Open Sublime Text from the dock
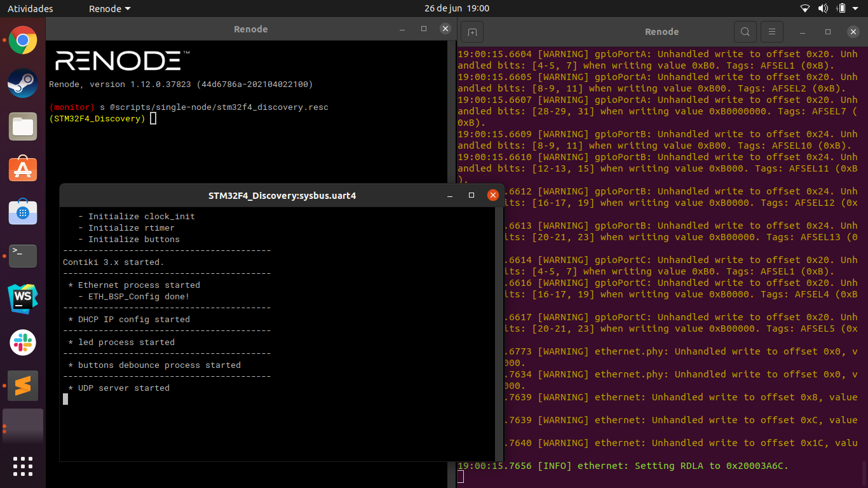This screenshot has height=488, width=868. tap(23, 386)
